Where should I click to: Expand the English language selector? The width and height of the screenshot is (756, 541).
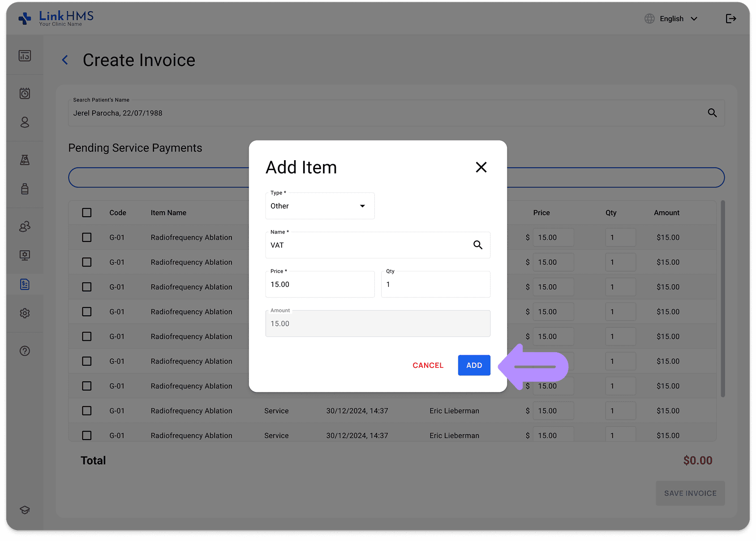pyautogui.click(x=671, y=19)
